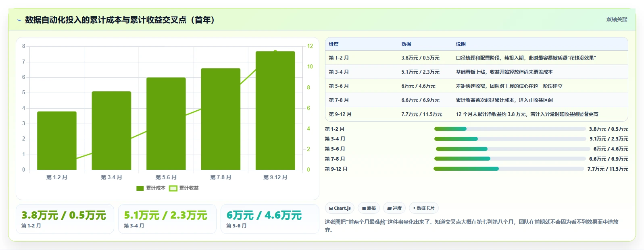Click the 7.7万元 / 11.5万元 table cell
This screenshot has height=250, width=644.
pos(425,114)
